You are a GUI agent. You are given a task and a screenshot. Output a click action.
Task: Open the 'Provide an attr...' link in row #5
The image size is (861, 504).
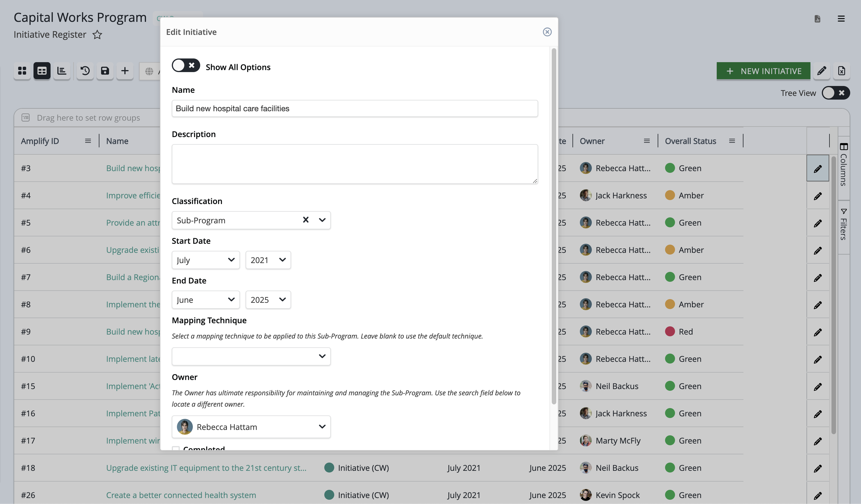pyautogui.click(x=133, y=223)
